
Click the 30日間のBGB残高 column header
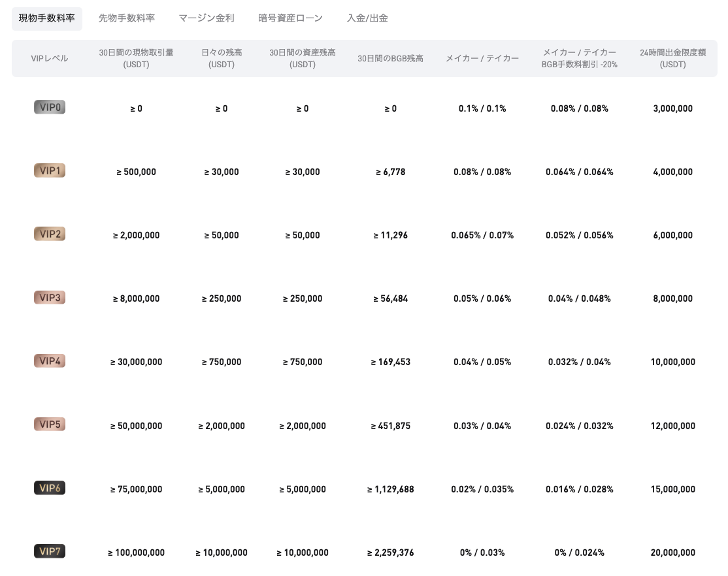click(390, 58)
